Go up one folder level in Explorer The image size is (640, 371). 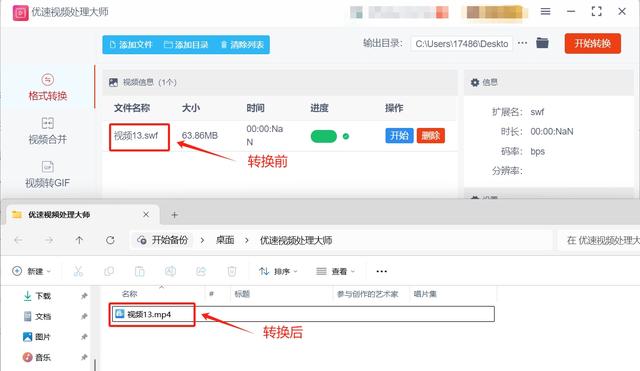(79, 240)
